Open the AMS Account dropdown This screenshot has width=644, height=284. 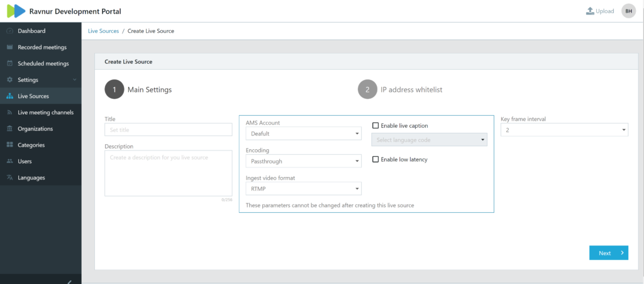[x=303, y=133]
